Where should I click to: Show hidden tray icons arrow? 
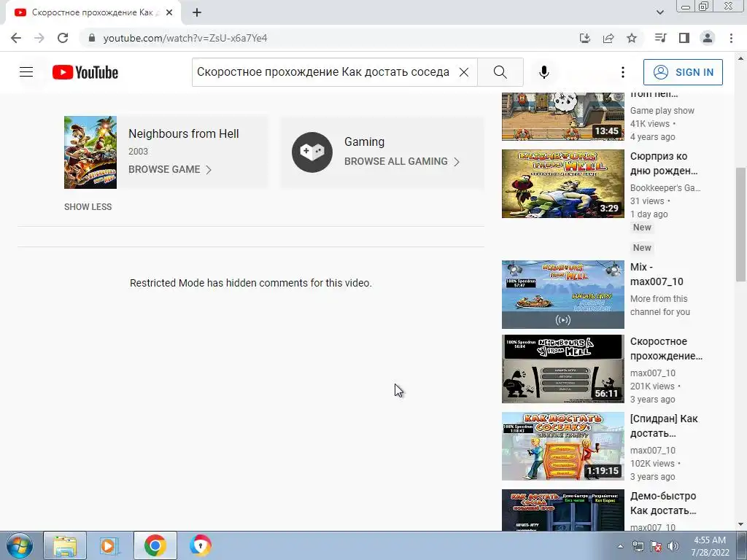click(x=620, y=546)
